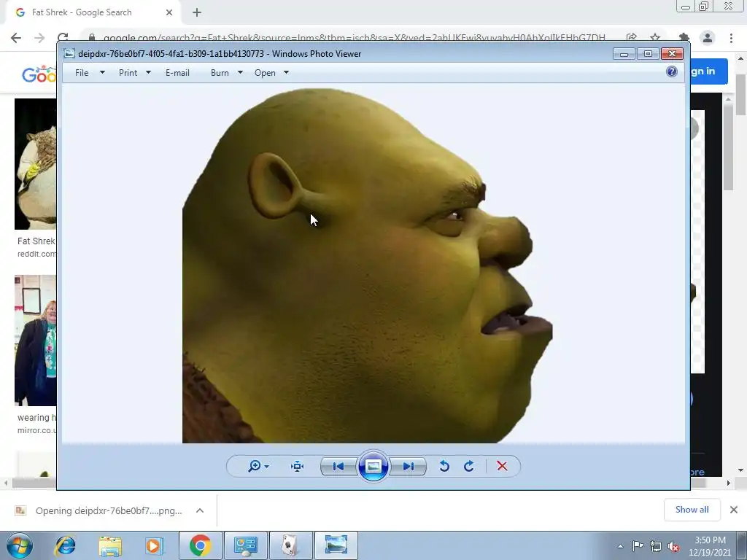
Task: Open the File menu in Photo Viewer
Action: point(82,73)
